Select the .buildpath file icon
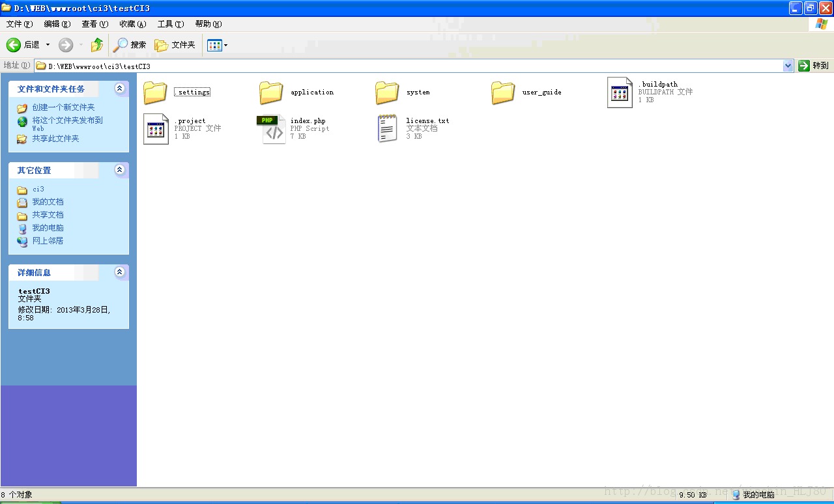Image resolution: width=834 pixels, height=504 pixels. click(x=620, y=92)
